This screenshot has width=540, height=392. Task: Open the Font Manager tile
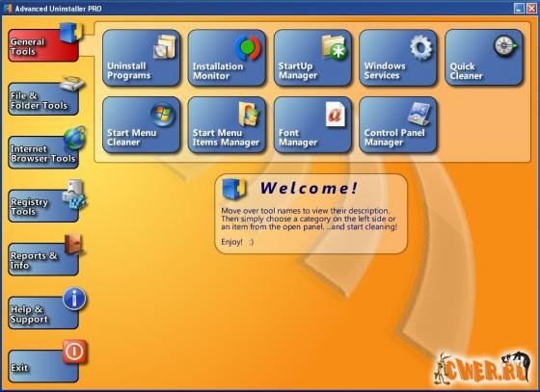point(312,125)
